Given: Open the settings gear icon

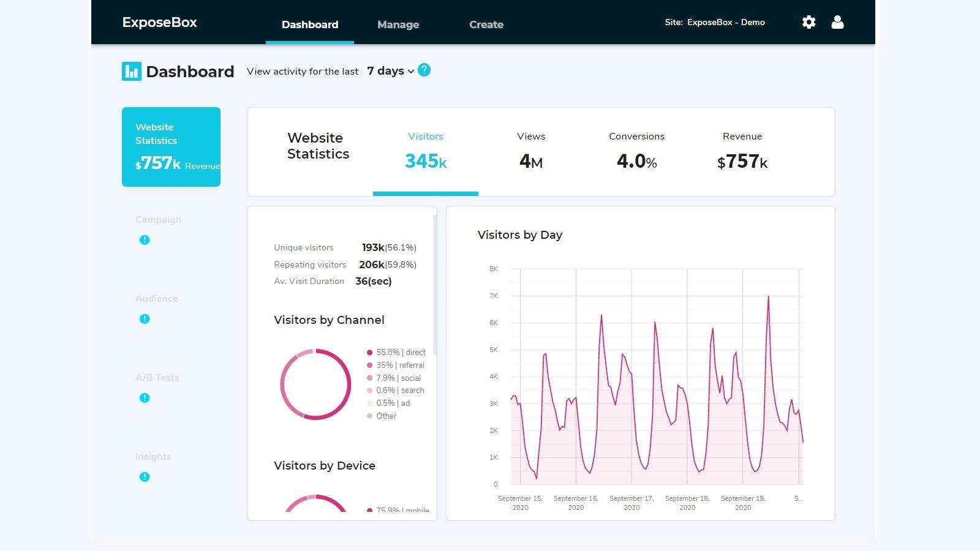Looking at the screenshot, I should pos(809,22).
